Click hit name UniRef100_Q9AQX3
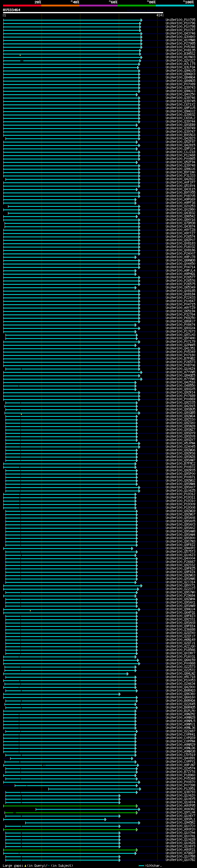Screen dimensions: 197x868 pyautogui.click(x=180, y=74)
